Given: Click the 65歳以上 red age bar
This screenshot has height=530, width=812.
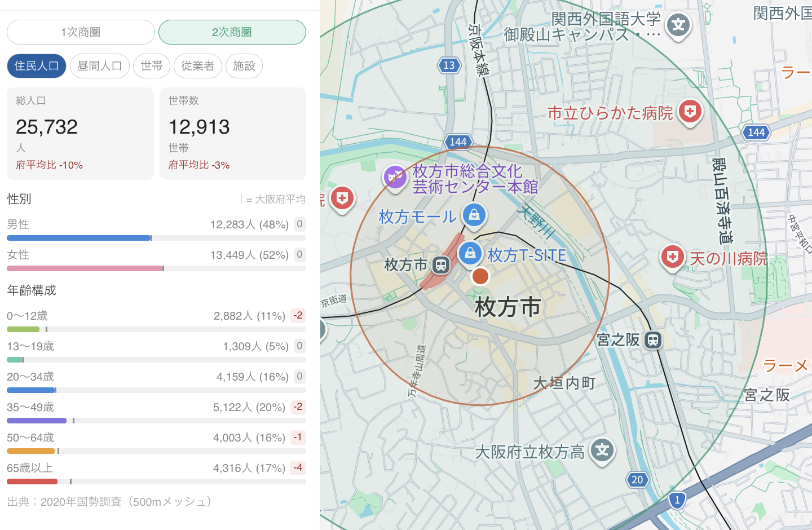Looking at the screenshot, I should click(32, 482).
